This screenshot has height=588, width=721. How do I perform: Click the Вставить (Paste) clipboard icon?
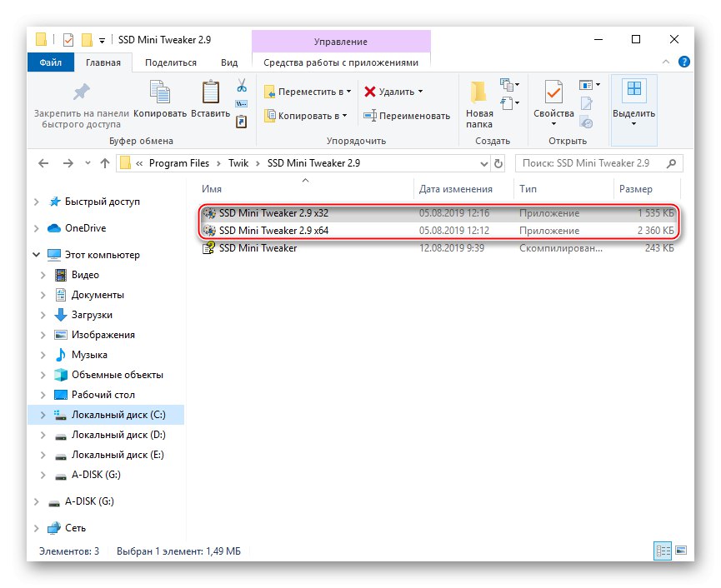point(211,92)
